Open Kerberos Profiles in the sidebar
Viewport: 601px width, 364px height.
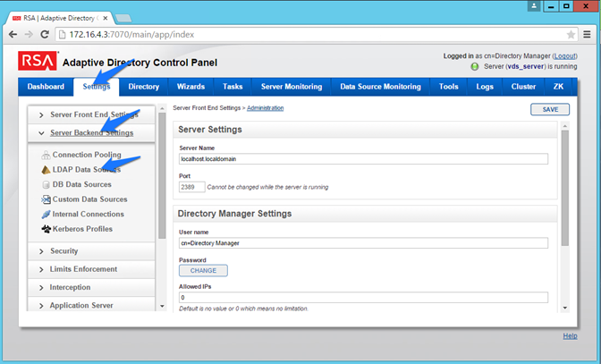[82, 229]
